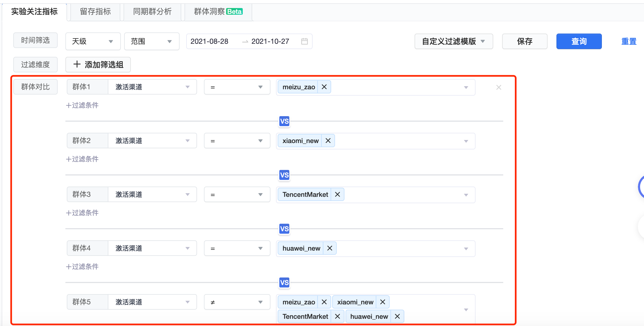This screenshot has width=644, height=326.
Task: Expand 群体1 value list arrow
Action: click(466, 88)
